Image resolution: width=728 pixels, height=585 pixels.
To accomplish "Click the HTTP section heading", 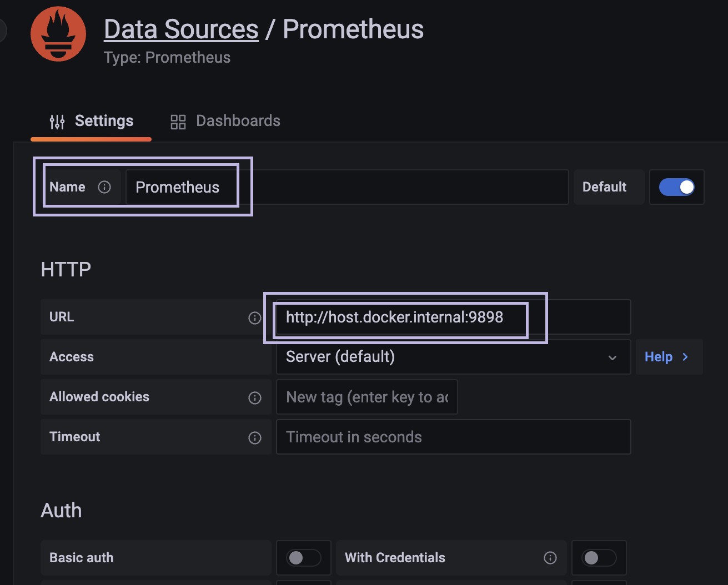I will [66, 269].
